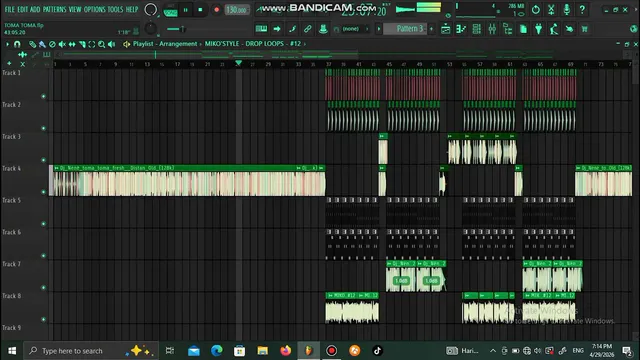Select the playlist zoom tool
Screen dimensions: 640x360
pyautogui.click(x=102, y=44)
